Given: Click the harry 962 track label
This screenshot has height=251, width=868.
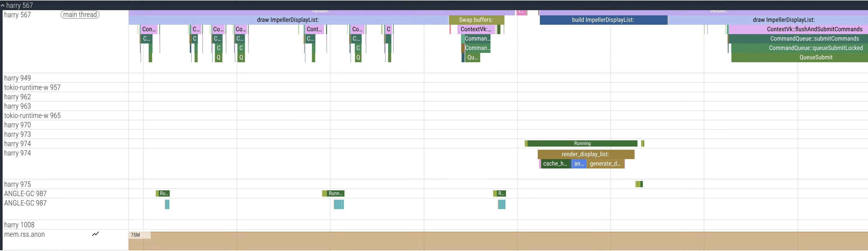Looking at the screenshot, I should (x=17, y=97).
